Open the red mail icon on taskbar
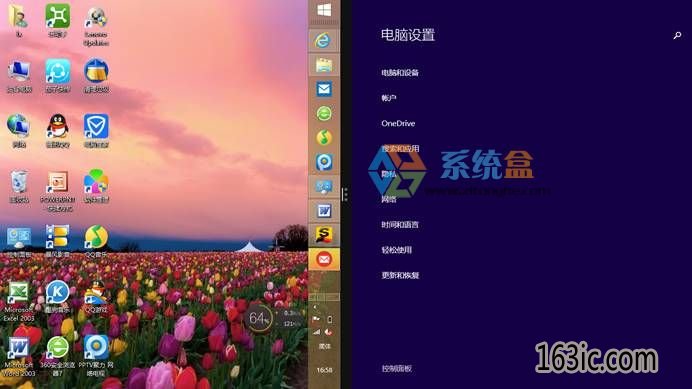This screenshot has height=389, width=692. [x=324, y=259]
